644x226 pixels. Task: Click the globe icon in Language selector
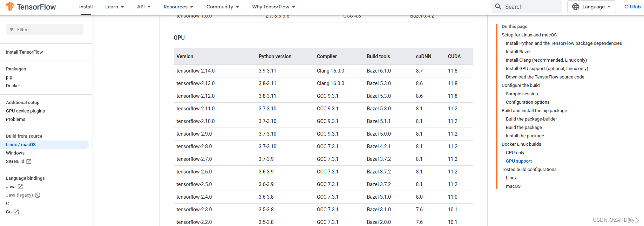(x=576, y=7)
